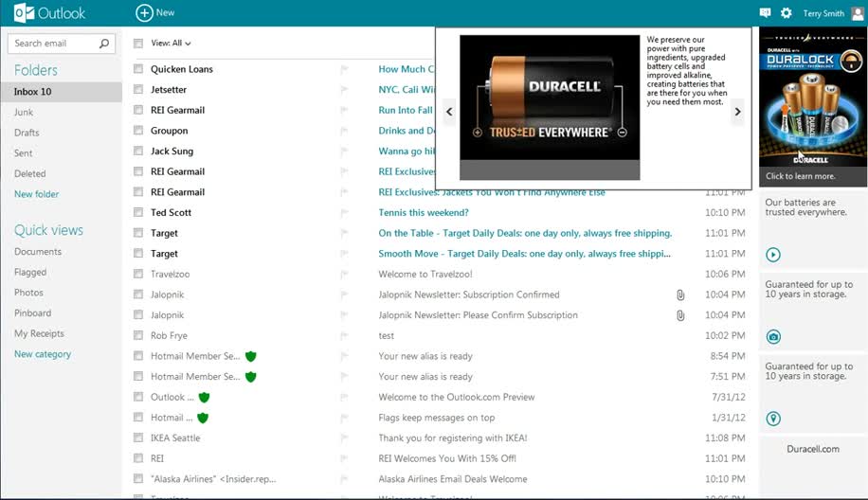Open Flags keep messages on top email
The width and height of the screenshot is (868, 500).
point(437,418)
